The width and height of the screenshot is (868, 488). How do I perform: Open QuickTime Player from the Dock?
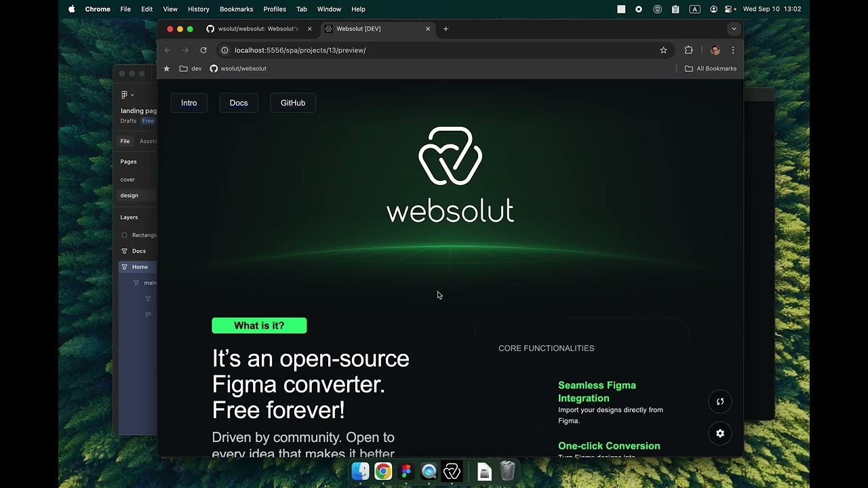pyautogui.click(x=429, y=471)
